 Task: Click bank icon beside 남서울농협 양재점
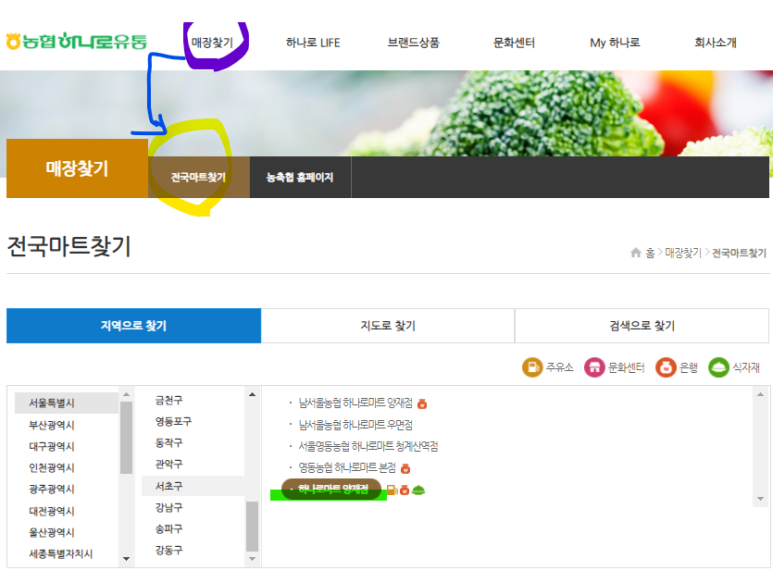tap(422, 404)
